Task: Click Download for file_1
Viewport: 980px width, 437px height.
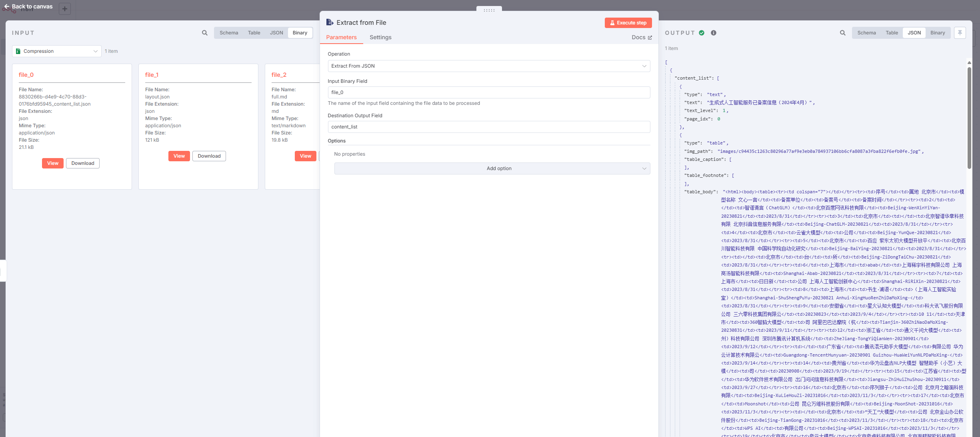Action: click(209, 156)
